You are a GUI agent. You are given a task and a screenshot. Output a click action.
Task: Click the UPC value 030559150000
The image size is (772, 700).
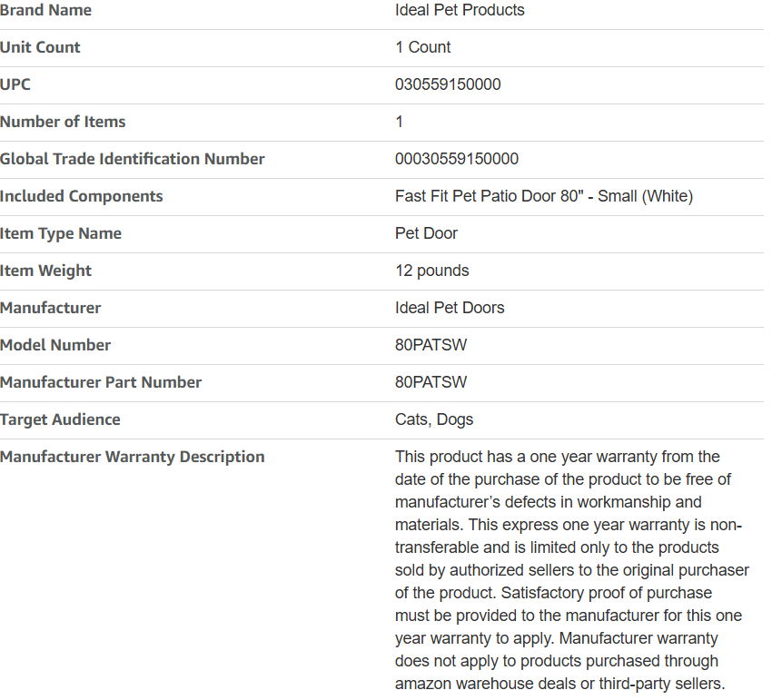click(448, 84)
